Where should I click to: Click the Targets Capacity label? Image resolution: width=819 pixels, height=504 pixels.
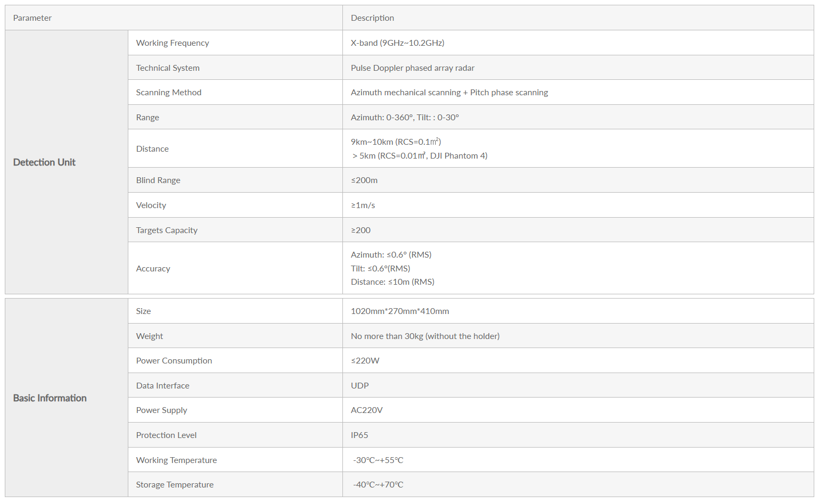[167, 230]
